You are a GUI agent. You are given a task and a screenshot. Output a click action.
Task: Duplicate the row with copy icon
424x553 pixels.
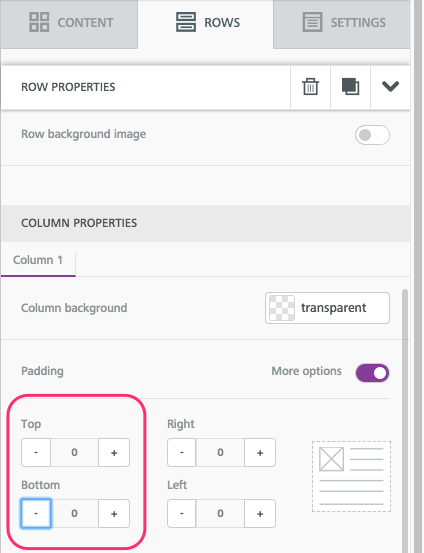tap(350, 87)
